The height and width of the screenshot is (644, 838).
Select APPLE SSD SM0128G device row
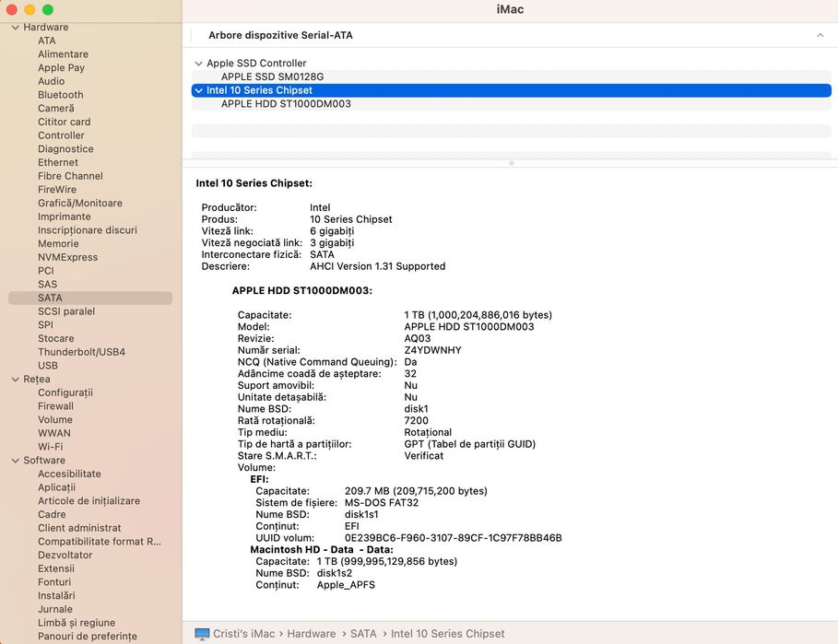pos(512,76)
